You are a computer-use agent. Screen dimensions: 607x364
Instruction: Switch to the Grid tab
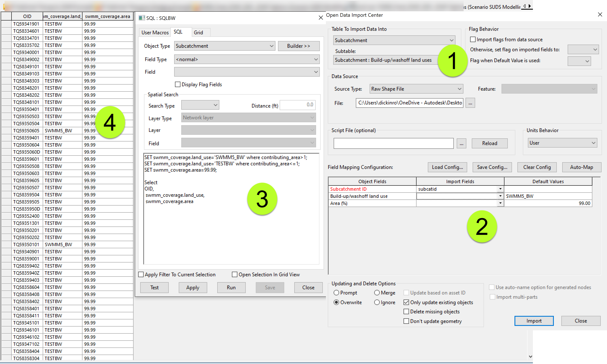(198, 32)
